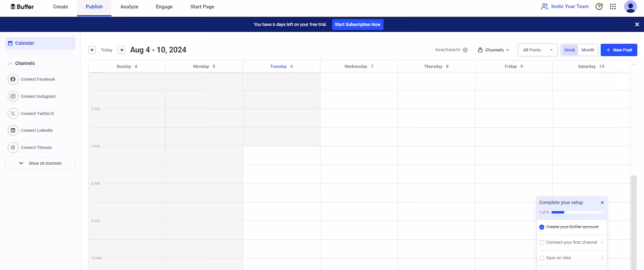The height and width of the screenshot is (270, 644).
Task: Select Connect your first channel radio
Action: (x=542, y=243)
